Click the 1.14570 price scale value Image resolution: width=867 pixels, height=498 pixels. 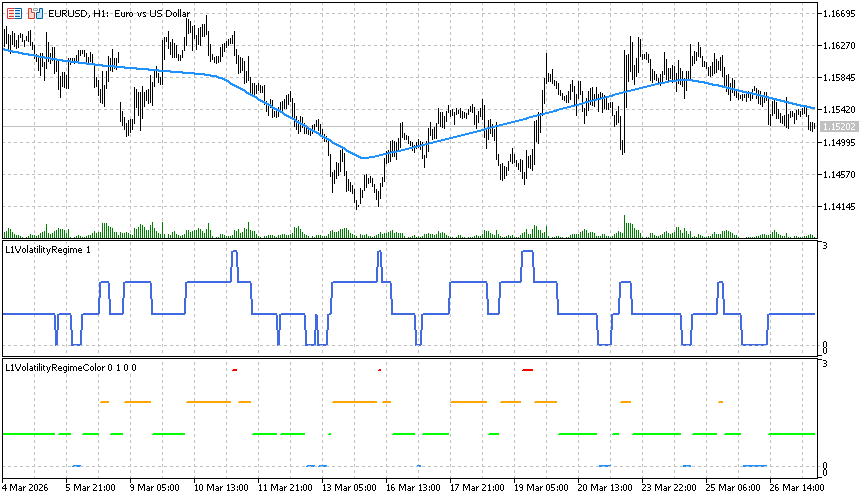click(x=839, y=175)
